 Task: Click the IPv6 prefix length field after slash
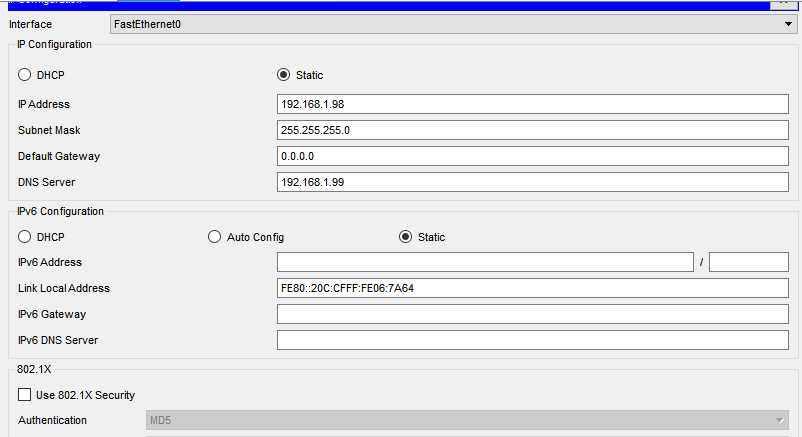(749, 262)
